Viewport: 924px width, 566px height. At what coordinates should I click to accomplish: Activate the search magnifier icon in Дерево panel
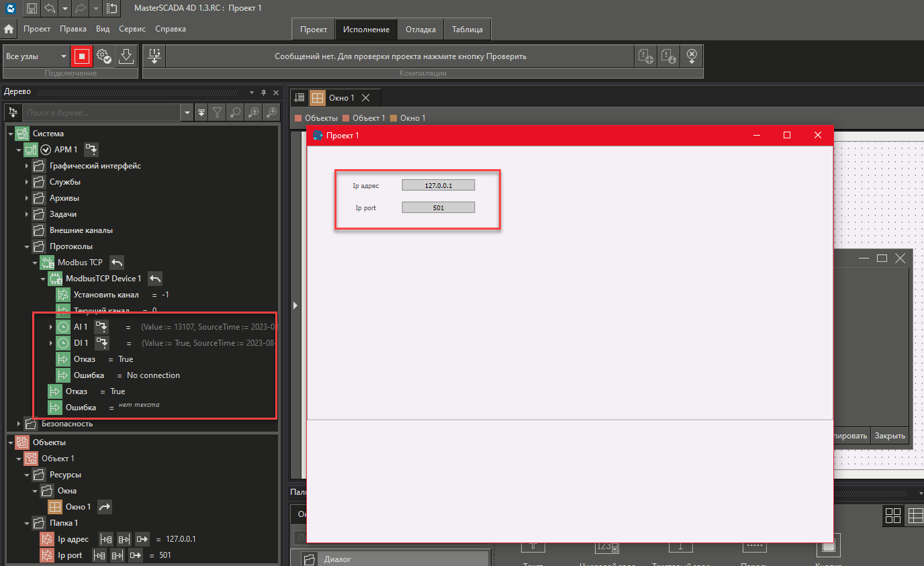234,112
